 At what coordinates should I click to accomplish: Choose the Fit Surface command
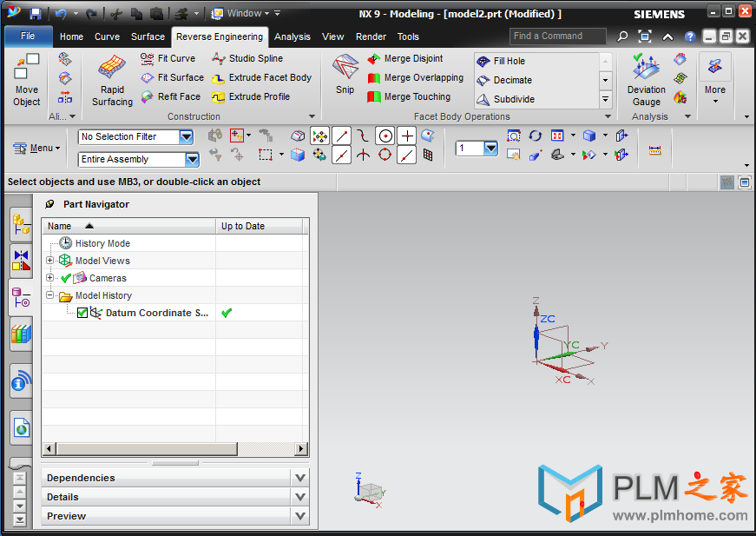[x=172, y=77]
